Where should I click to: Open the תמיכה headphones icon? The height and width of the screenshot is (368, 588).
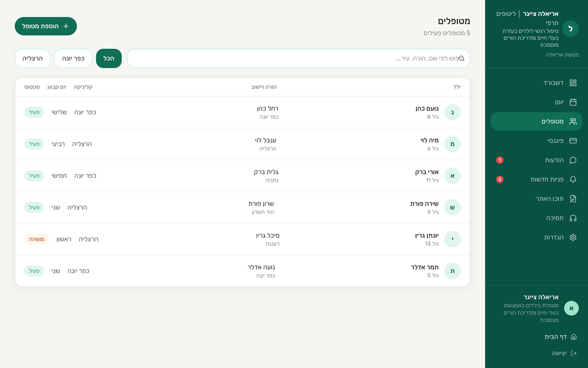point(573,218)
